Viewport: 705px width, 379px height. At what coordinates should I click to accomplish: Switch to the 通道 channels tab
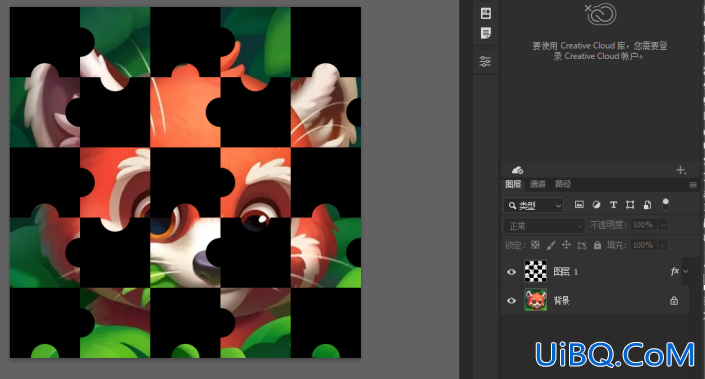pyautogui.click(x=538, y=184)
